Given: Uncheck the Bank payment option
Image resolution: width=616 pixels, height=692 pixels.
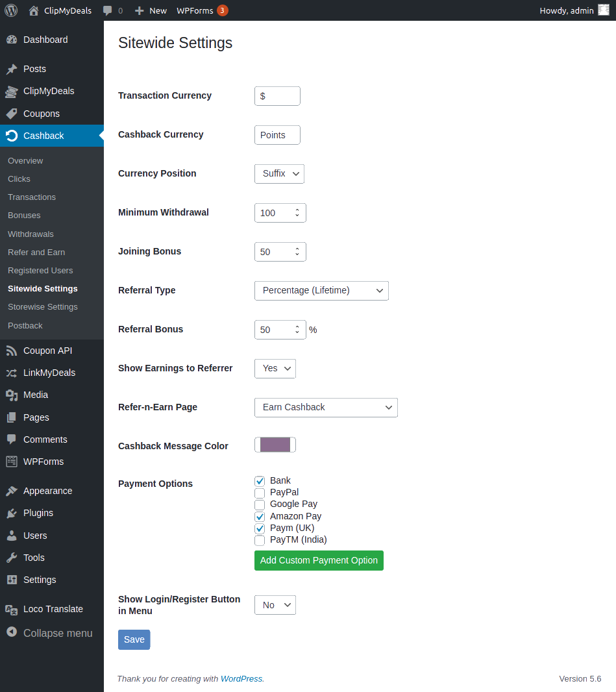Looking at the screenshot, I should pos(260,481).
